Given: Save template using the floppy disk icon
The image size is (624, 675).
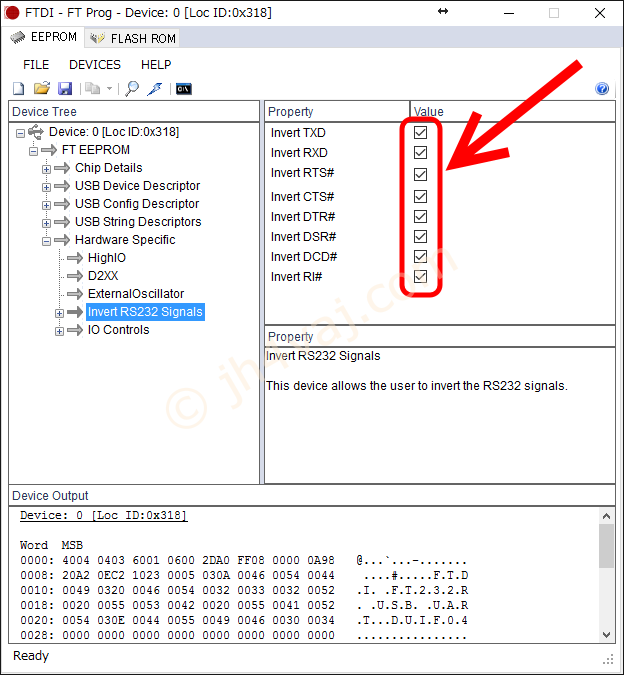Looking at the screenshot, I should 65,89.
